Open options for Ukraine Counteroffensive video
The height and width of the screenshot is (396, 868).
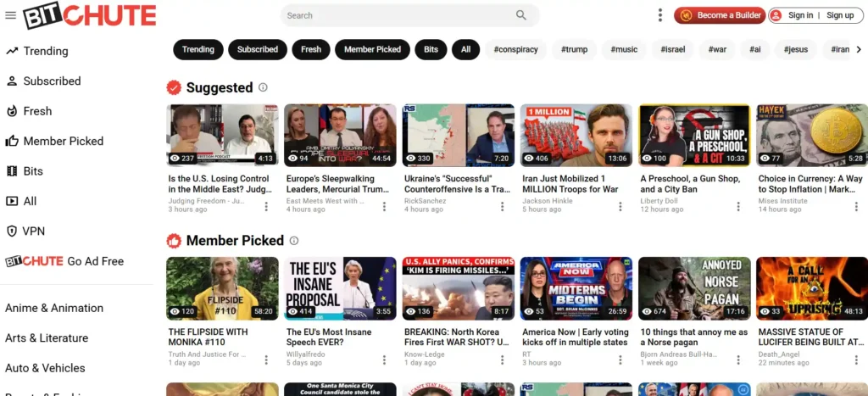(x=503, y=207)
